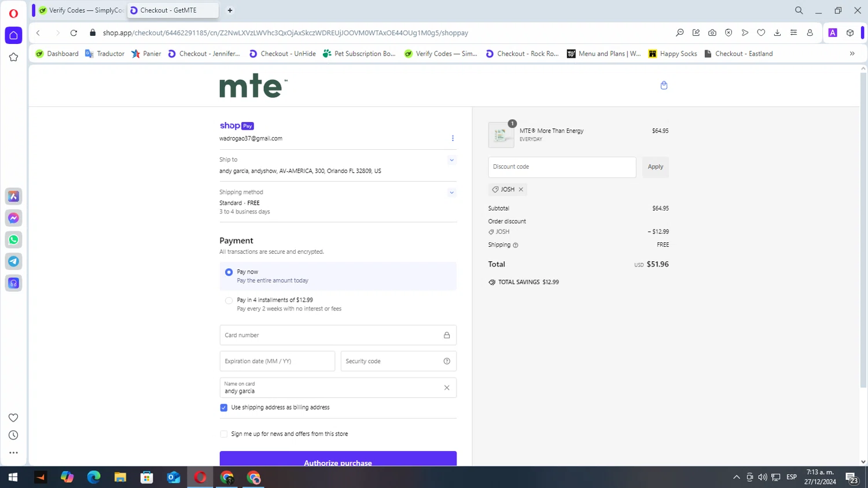Expand the Ship to section
This screenshot has width=868, height=488.
click(451, 160)
